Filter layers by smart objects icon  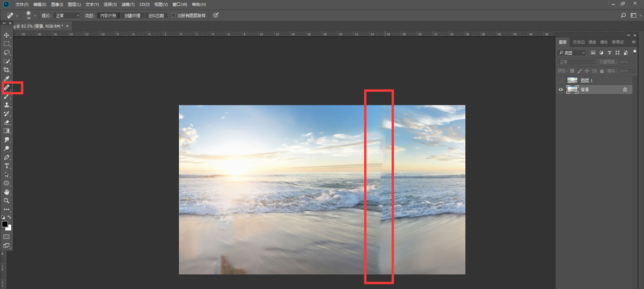[x=626, y=53]
